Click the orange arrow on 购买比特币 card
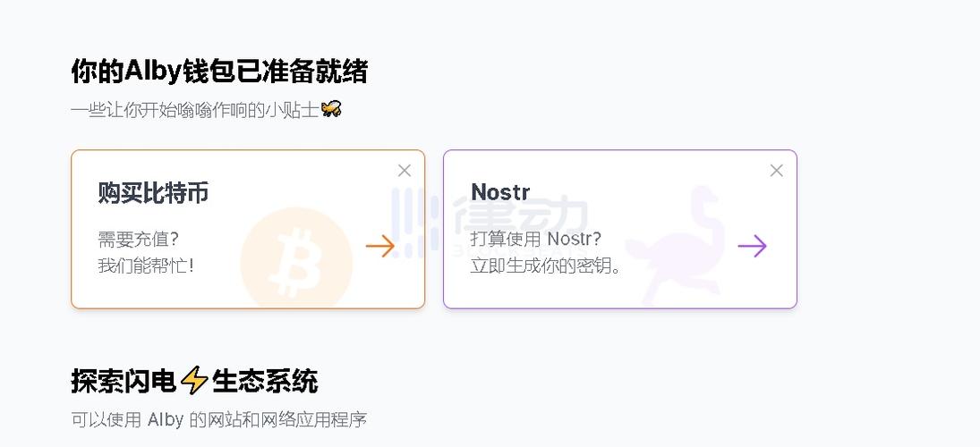The width and height of the screenshot is (980, 447). point(380,246)
